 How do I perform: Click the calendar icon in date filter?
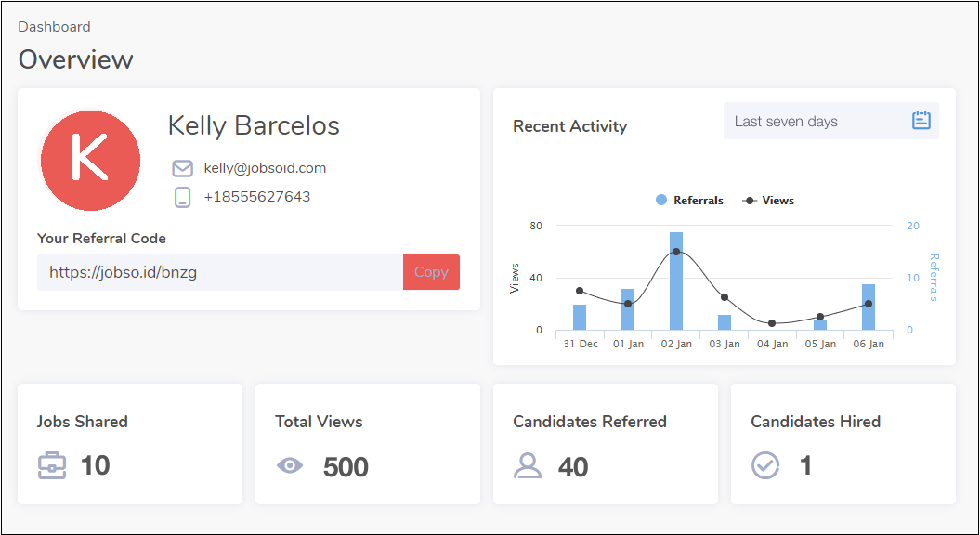pyautogui.click(x=921, y=121)
